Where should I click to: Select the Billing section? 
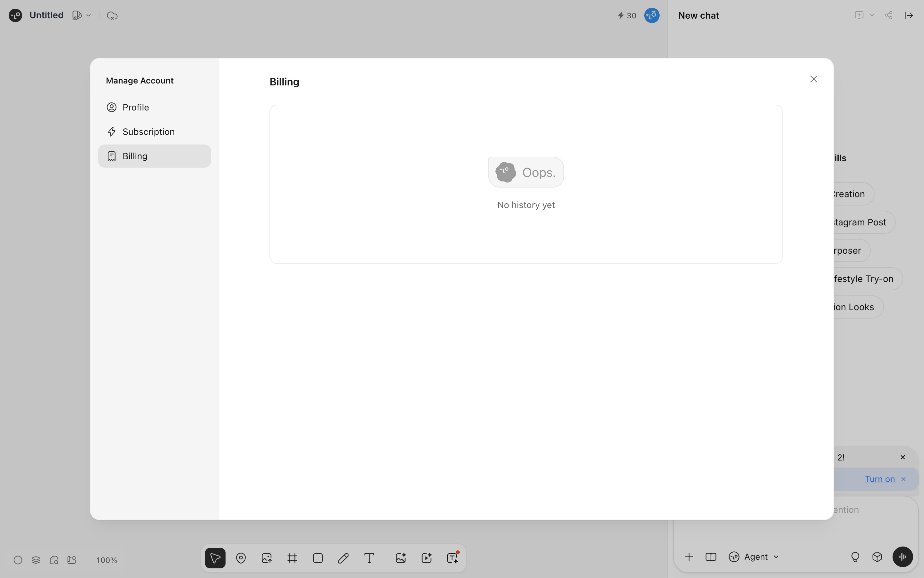[x=154, y=156]
